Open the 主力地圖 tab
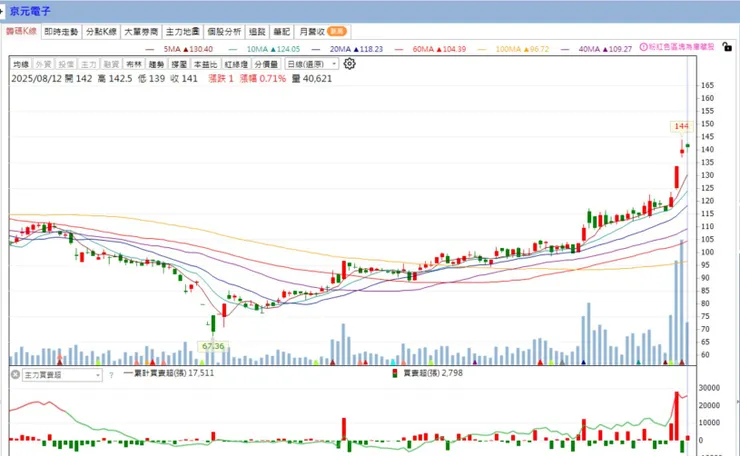The width and height of the screenshot is (740, 456). 183,32
